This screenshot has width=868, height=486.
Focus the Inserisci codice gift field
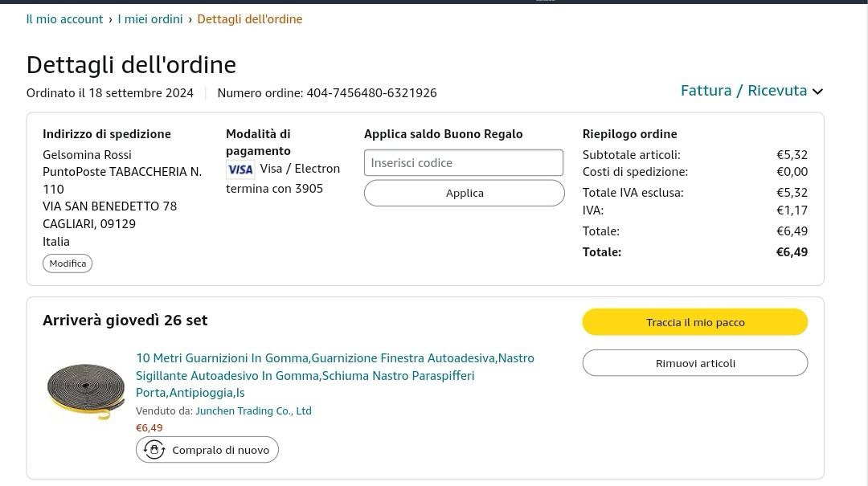(464, 162)
